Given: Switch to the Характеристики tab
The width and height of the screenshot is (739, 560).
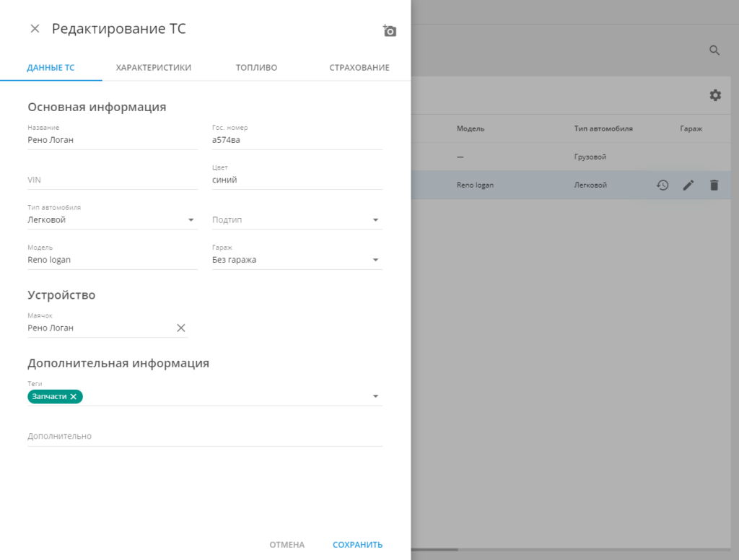Looking at the screenshot, I should coord(153,68).
